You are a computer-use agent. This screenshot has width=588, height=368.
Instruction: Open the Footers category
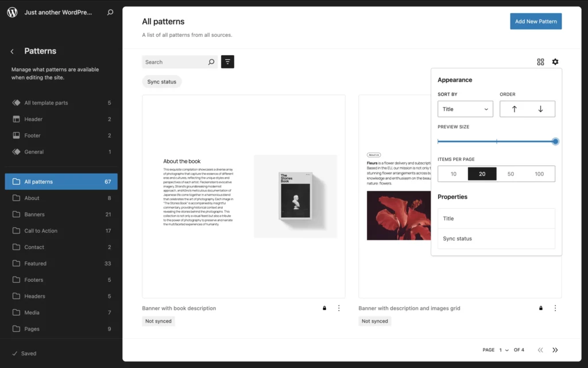(x=61, y=280)
